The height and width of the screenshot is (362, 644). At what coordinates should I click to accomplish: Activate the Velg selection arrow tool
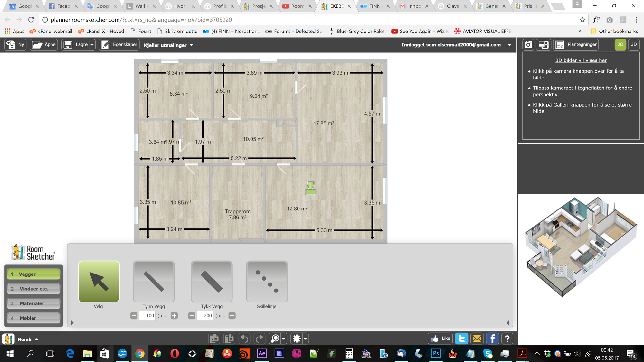(99, 282)
